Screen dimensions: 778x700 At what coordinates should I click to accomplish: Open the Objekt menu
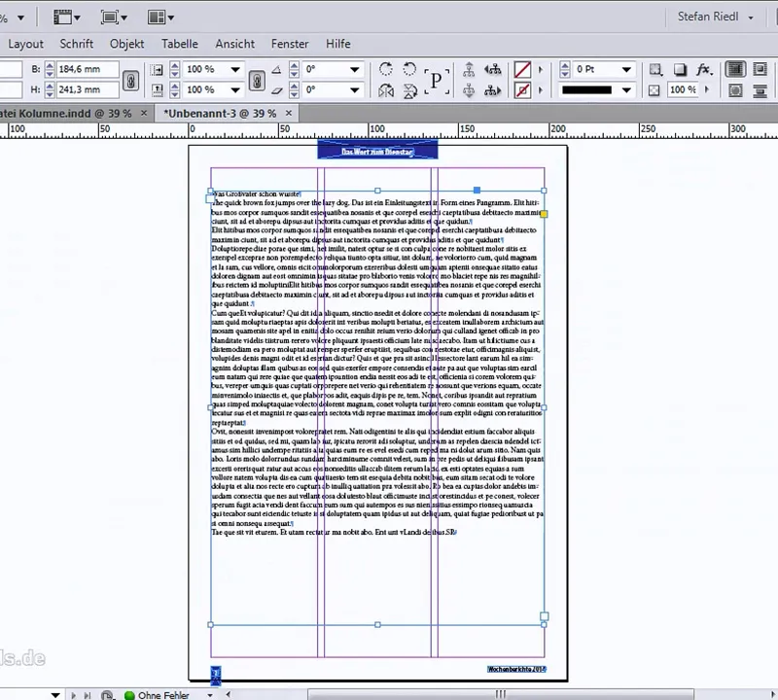tap(127, 44)
